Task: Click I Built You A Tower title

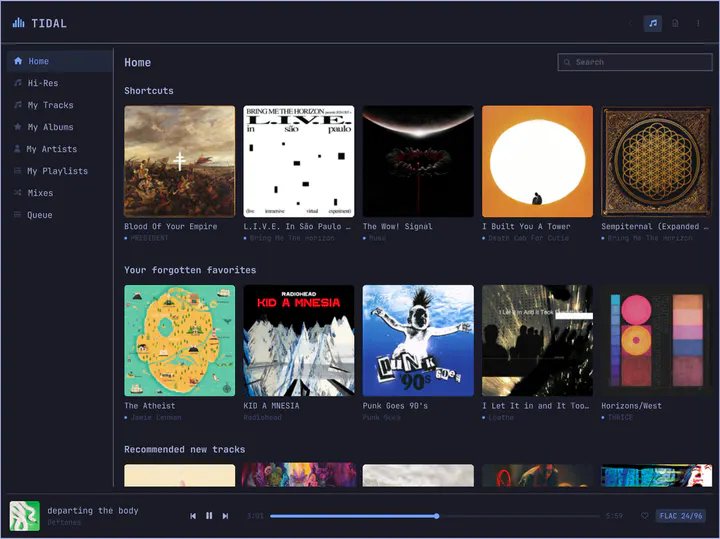Action: 526,226
